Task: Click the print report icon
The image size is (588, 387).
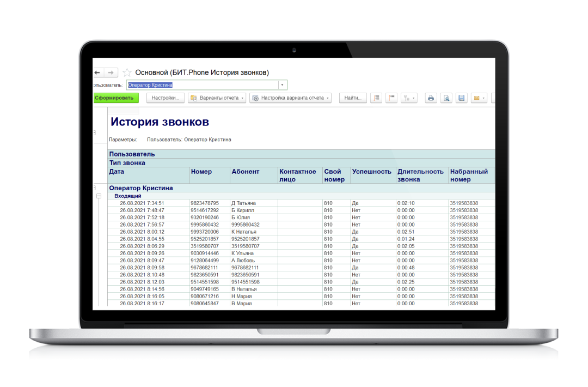Action: tap(431, 98)
